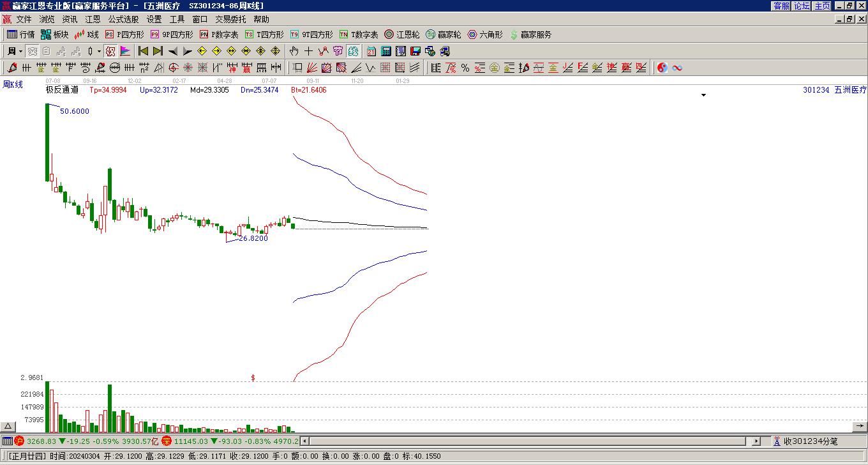Switch to the K线 candlestick chart
This screenshot has width=868, height=465.
[87, 34]
